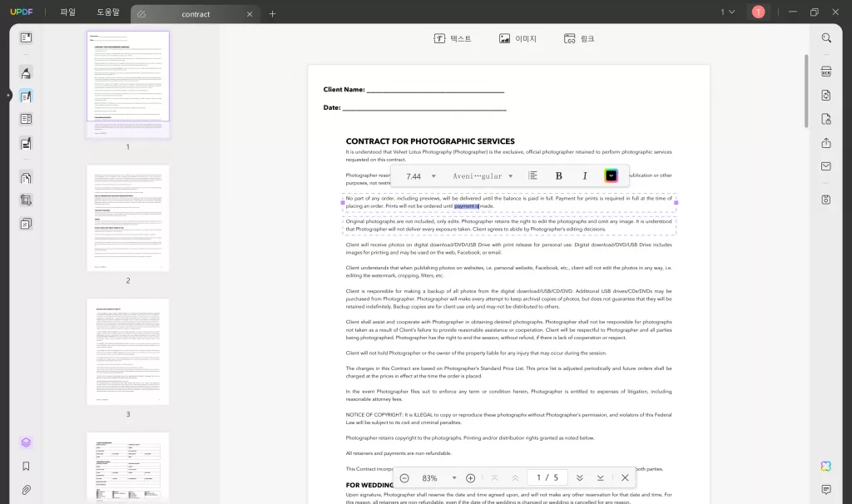Click the Client Name line text
The image size is (852, 504).
pos(414,90)
